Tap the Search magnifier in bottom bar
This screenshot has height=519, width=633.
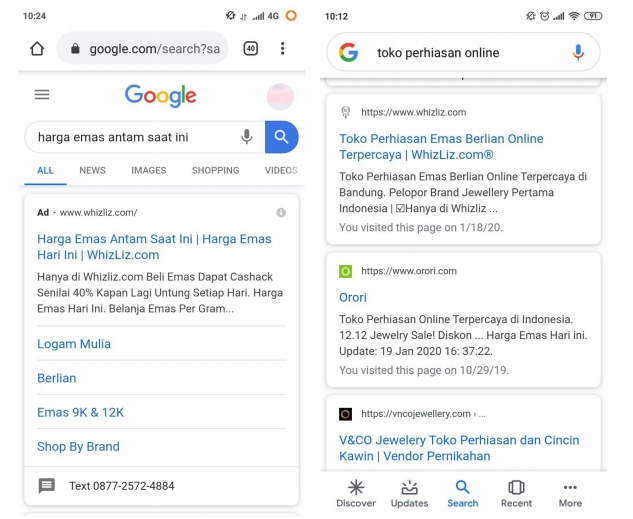point(463,487)
